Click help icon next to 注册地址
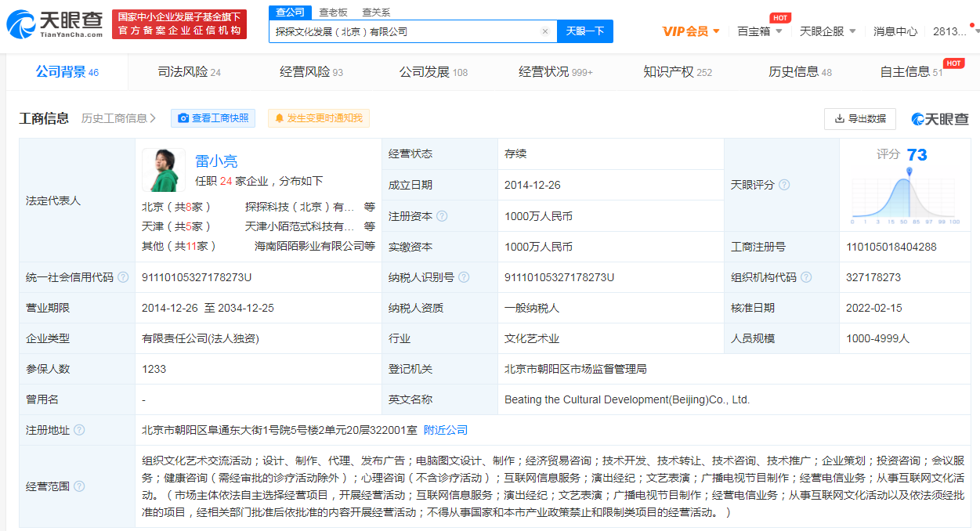Viewport: 980px width, 531px height. point(79,430)
